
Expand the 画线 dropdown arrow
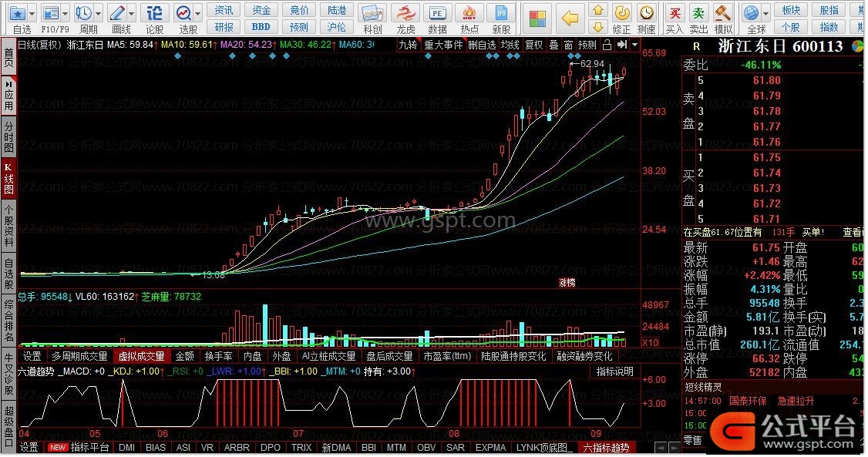click(x=132, y=13)
